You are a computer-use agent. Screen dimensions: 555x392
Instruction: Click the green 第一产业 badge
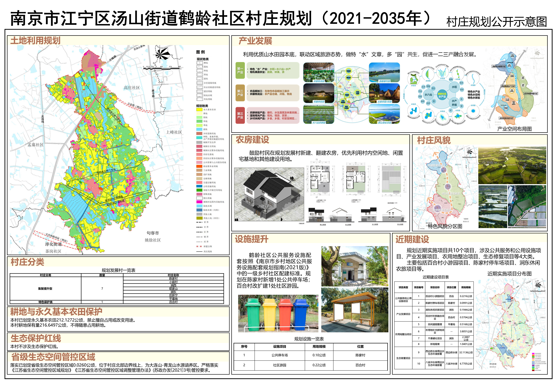click(240, 70)
